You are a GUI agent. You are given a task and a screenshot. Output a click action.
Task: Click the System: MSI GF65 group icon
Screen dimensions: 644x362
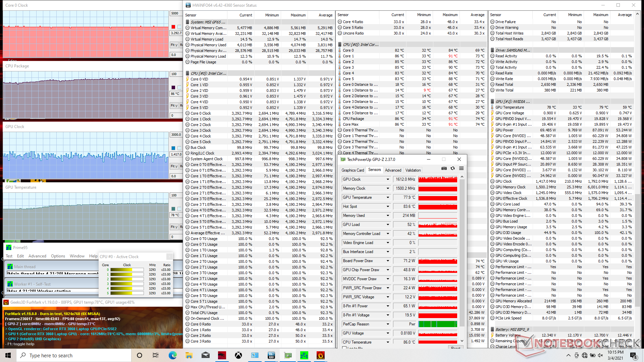tap(187, 22)
